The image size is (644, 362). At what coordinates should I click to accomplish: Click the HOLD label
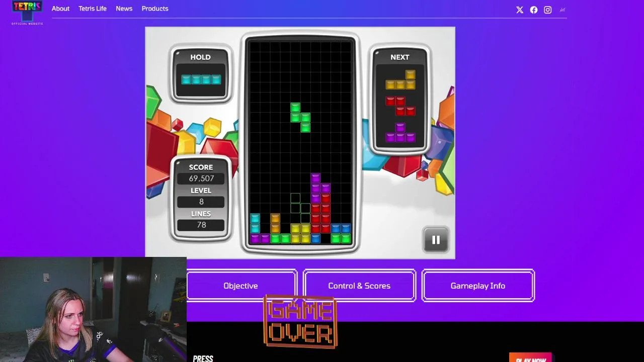point(200,57)
